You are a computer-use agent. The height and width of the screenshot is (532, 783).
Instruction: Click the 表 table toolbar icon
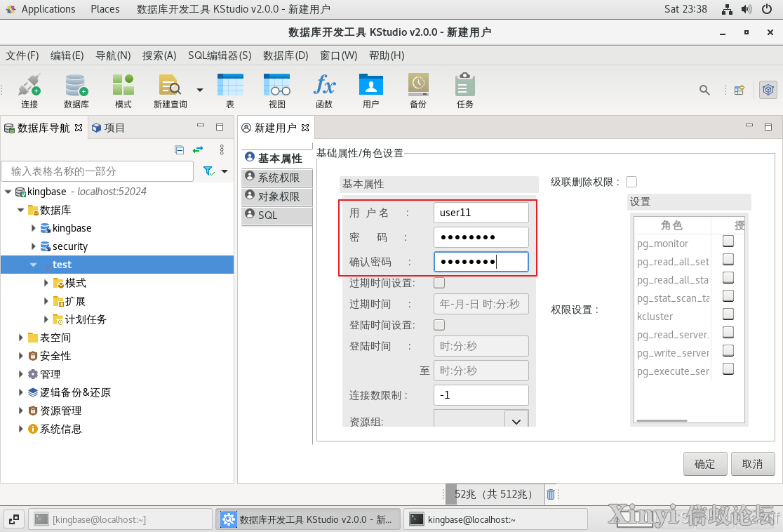[230, 91]
